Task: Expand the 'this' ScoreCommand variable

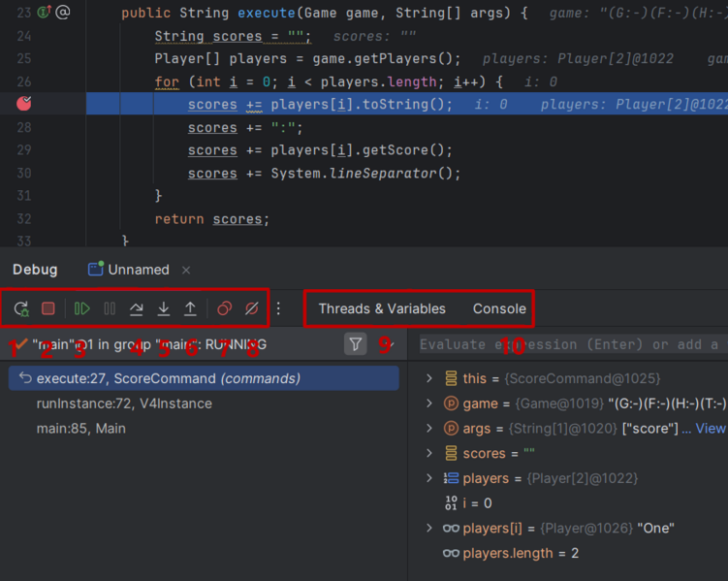Action: (429, 378)
